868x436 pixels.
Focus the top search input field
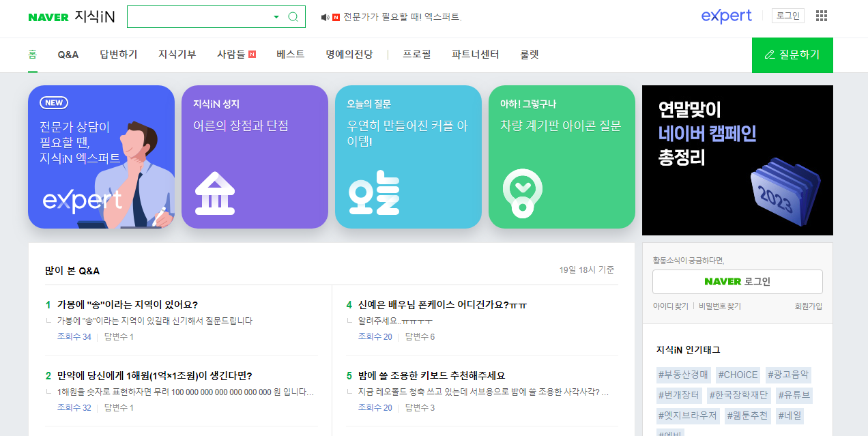199,17
